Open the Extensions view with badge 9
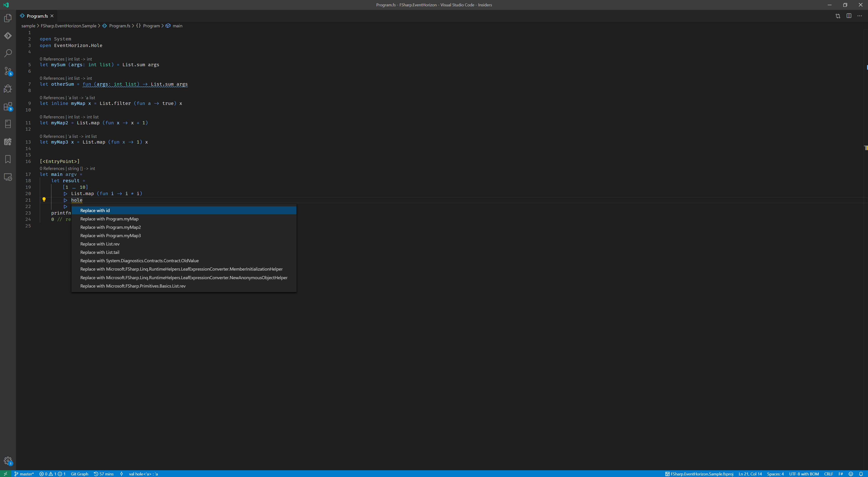This screenshot has height=477, width=868. [x=8, y=106]
